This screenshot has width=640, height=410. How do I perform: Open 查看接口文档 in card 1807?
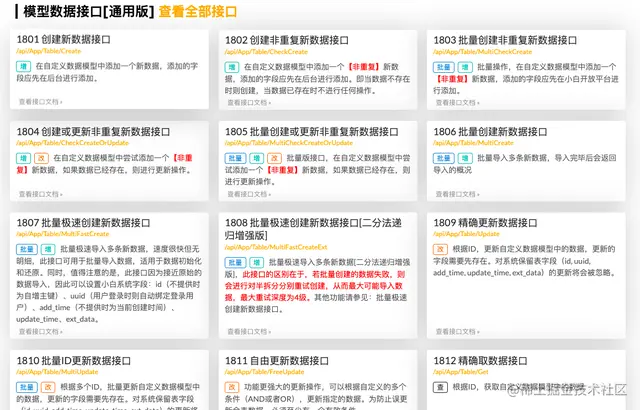coord(40,332)
